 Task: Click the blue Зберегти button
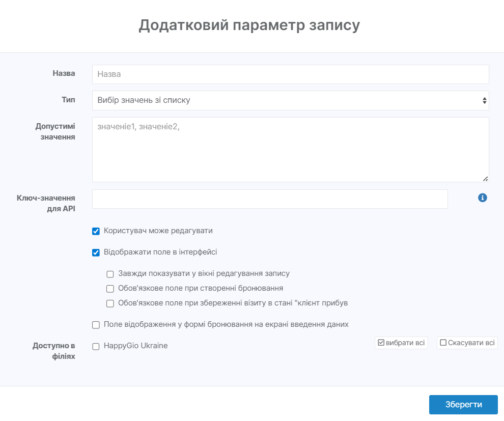tap(463, 404)
